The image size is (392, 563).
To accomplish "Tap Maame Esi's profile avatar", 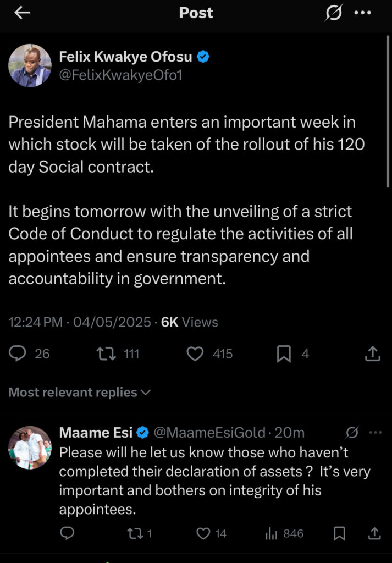I will 30,448.
